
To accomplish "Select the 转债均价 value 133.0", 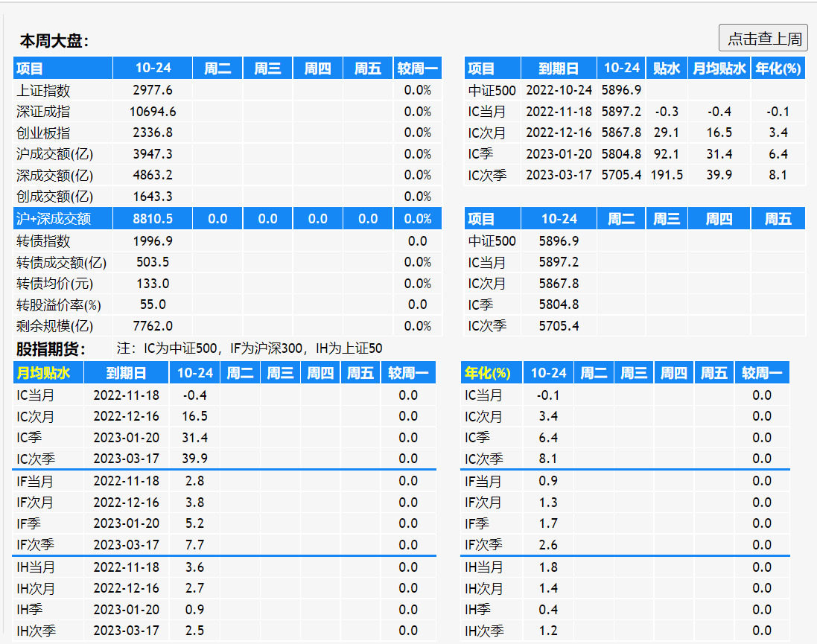I will coord(153,284).
